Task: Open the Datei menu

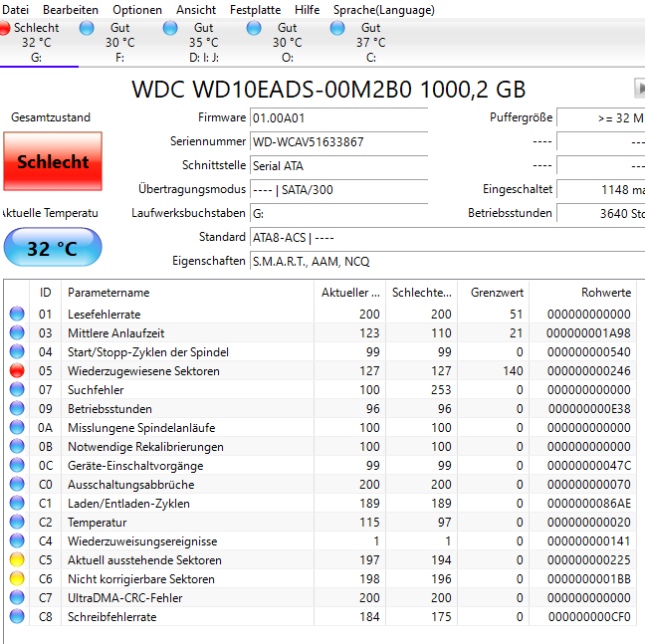Action: point(16,10)
